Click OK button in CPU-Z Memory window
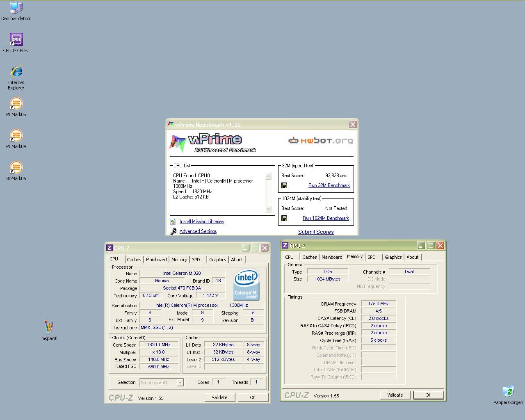The image size is (525, 420). [428, 395]
